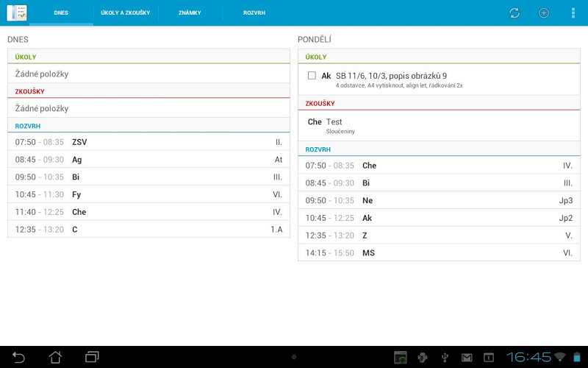This screenshot has width=588, height=368.
Task: Tap the ROZVRH header under DNES
Action: click(149, 126)
